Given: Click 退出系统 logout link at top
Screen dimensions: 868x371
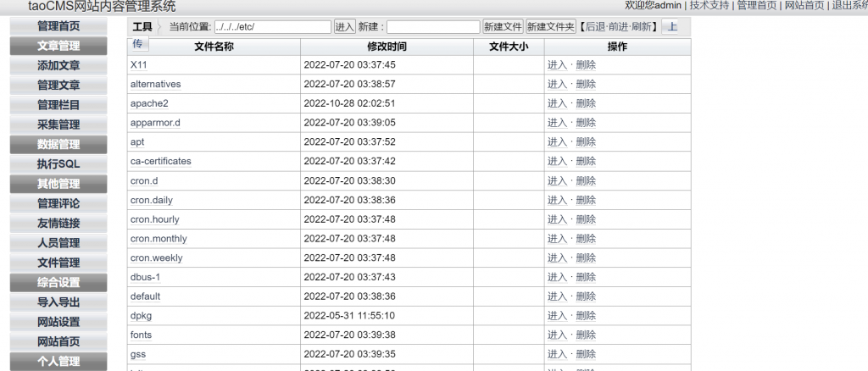Looking at the screenshot, I should (849, 5).
